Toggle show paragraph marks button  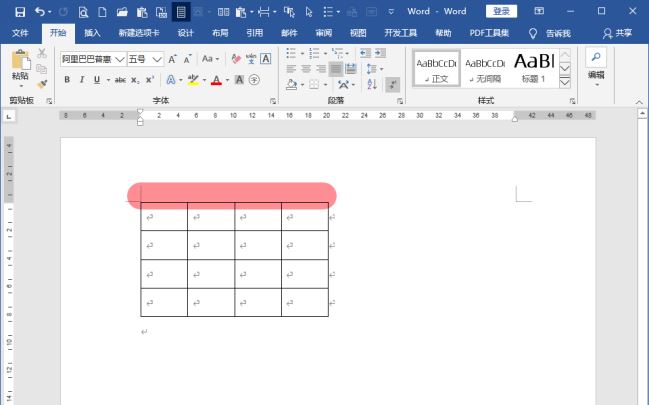(394, 85)
